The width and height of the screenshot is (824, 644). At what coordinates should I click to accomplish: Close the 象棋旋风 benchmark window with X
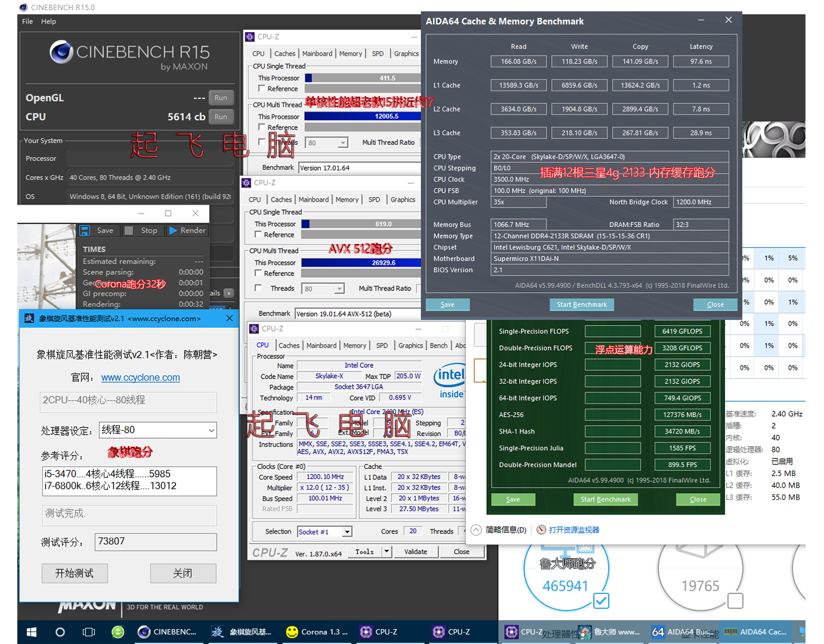pos(229,318)
